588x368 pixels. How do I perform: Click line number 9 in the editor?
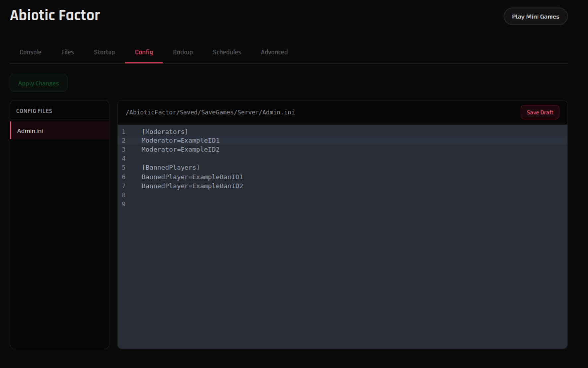(123, 204)
